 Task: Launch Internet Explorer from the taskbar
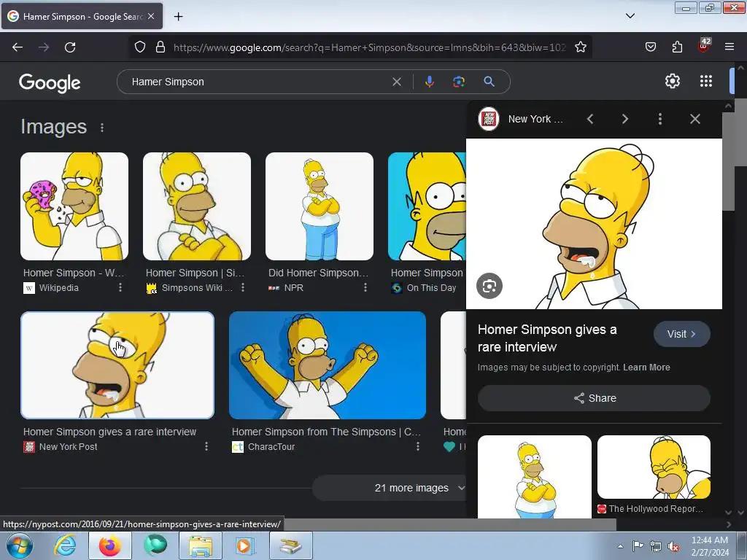[x=65, y=545]
